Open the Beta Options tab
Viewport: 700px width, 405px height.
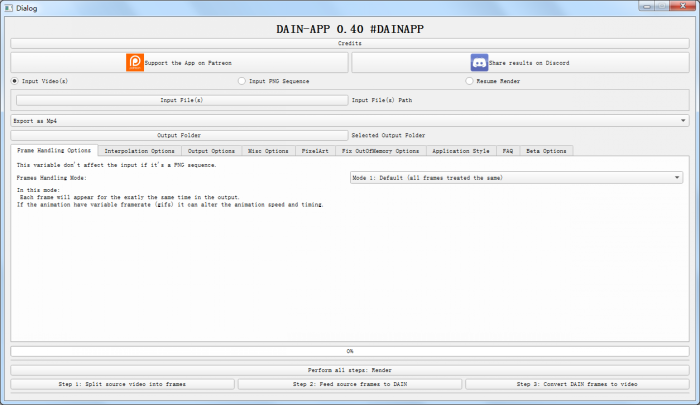(546, 151)
